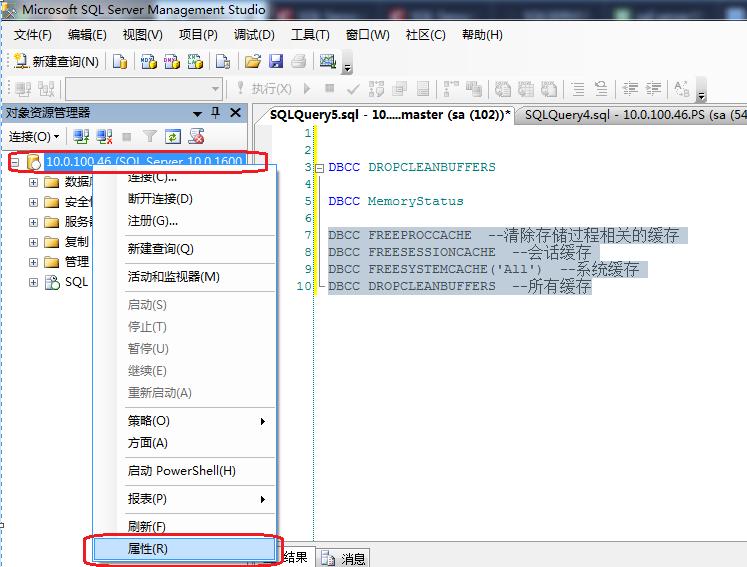This screenshot has width=747, height=567.
Task: Open the 视图(V) menu
Action: point(142,35)
